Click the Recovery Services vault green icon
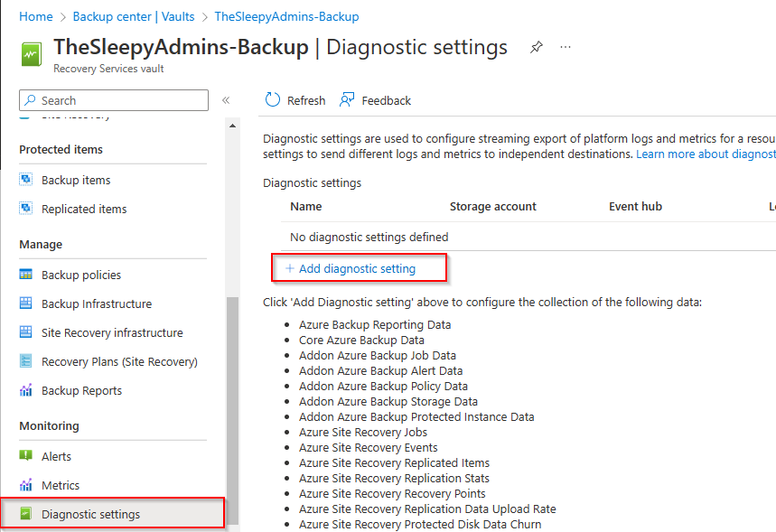This screenshot has height=532, width=776. [31, 54]
